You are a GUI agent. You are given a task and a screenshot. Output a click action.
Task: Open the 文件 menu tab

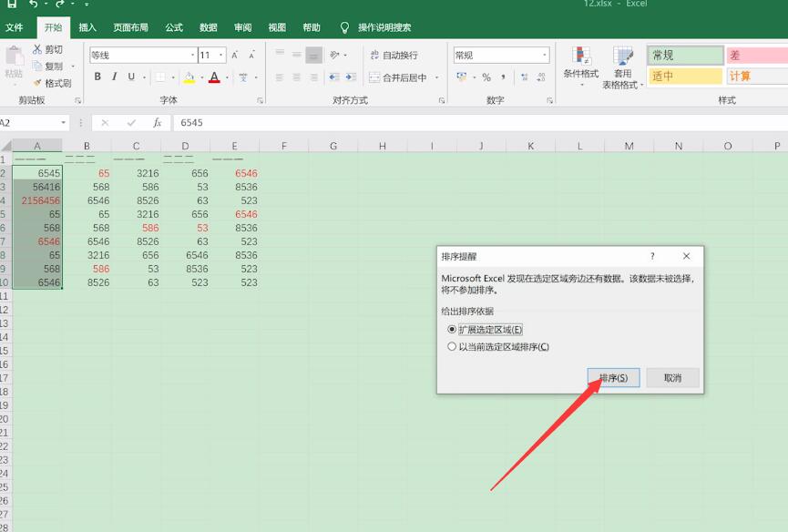[x=15, y=27]
